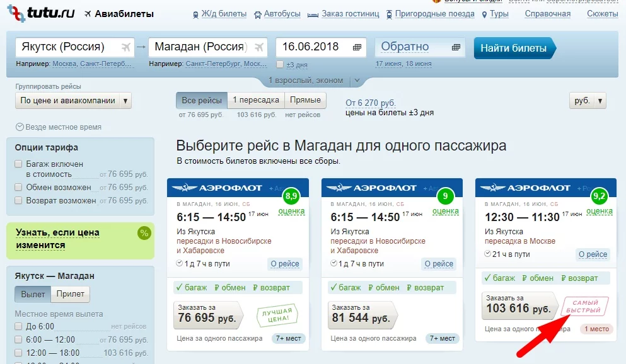Click the suburban train icon beside Пригородные поезда
Screen dimensions: 626x364
pyautogui.click(x=389, y=14)
